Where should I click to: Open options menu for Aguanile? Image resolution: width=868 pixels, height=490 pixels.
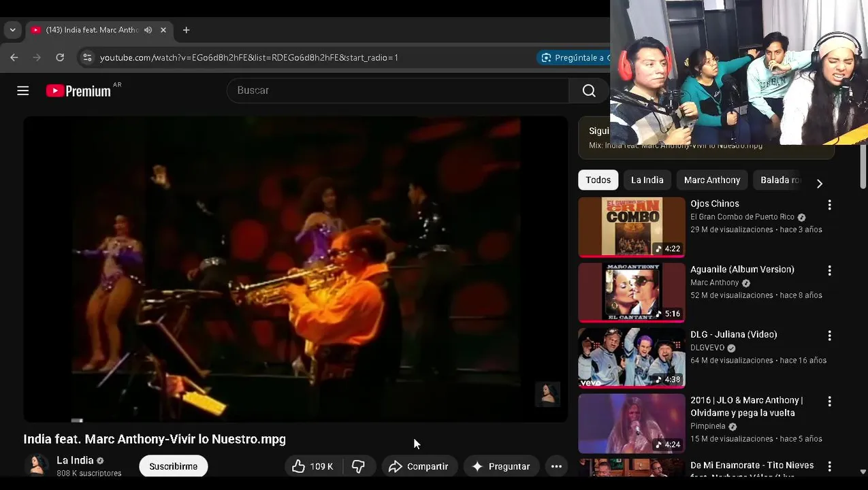click(829, 270)
